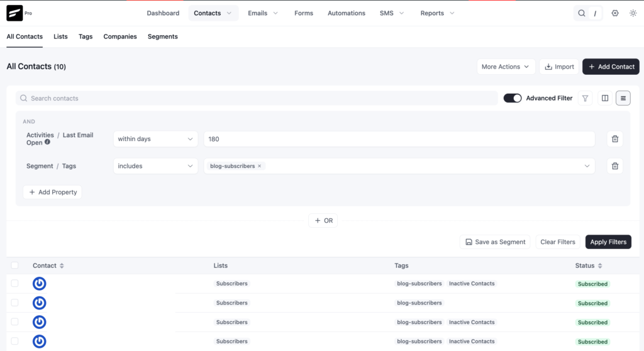
Task: Switch to the All Contacts tab
Action: click(x=25, y=36)
